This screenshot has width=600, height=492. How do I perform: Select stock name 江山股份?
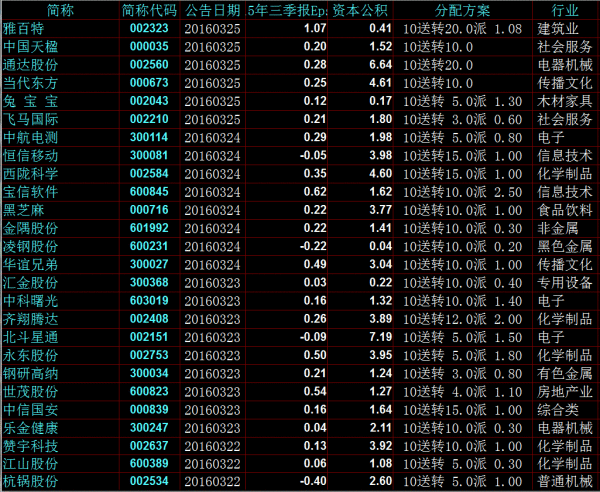pos(31,464)
